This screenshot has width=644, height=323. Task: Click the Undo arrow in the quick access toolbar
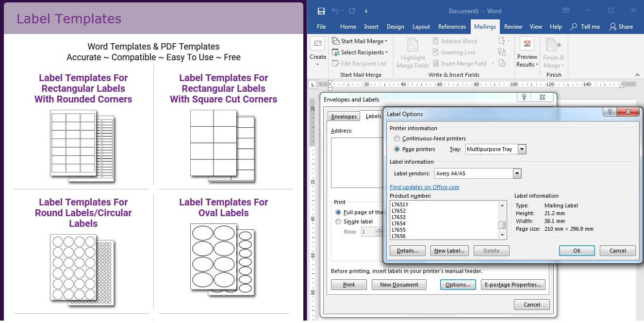(x=335, y=11)
